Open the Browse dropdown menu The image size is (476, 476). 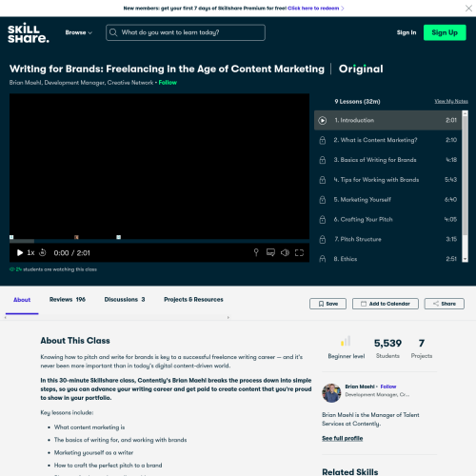pos(78,32)
